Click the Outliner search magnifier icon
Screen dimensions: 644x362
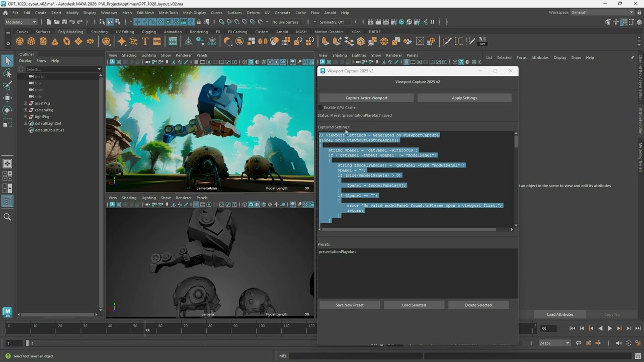7,217
